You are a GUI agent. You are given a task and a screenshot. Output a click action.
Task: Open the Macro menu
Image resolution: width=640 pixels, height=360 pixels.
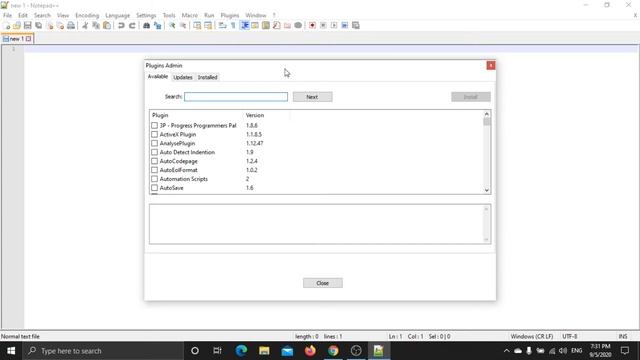(189, 15)
